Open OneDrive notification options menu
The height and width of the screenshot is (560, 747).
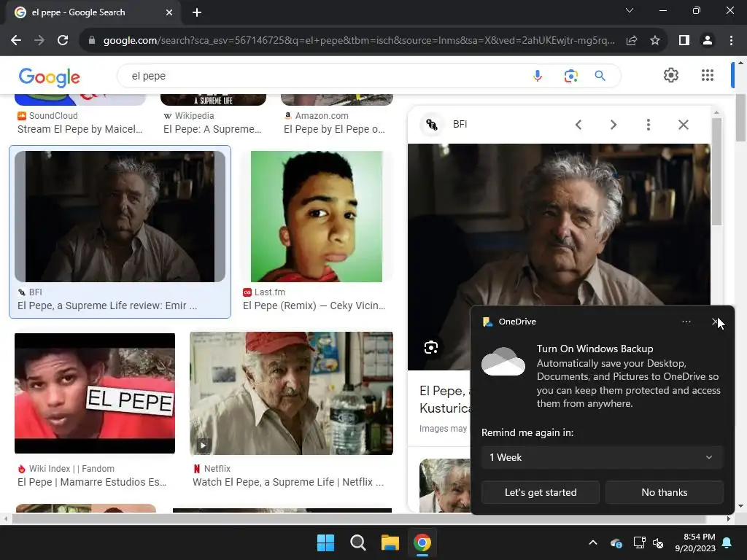[x=686, y=322]
